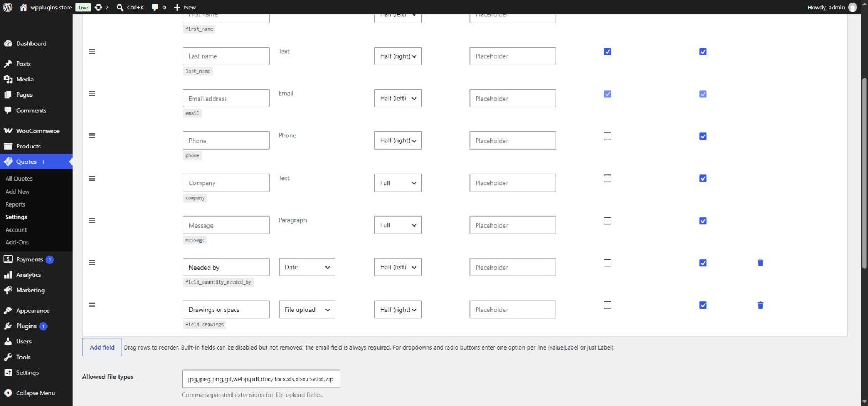Delete the Drawings or specs field

click(x=760, y=305)
